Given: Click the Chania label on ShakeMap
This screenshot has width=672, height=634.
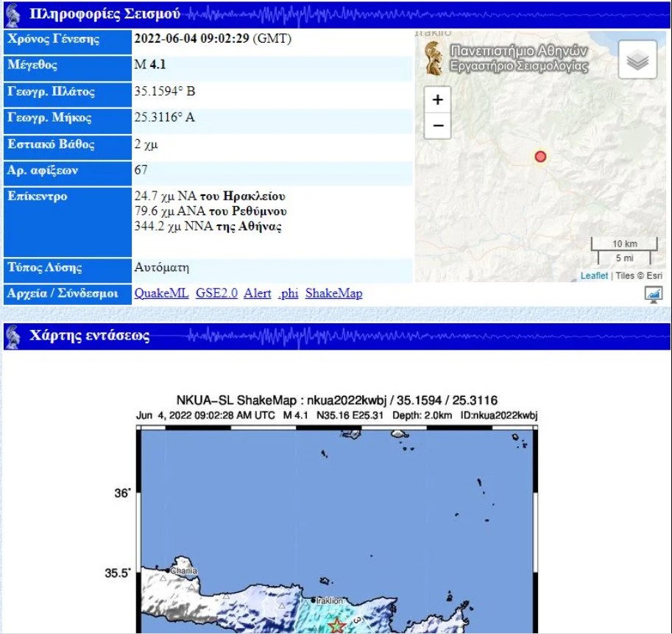Looking at the screenshot, I should click(183, 570).
